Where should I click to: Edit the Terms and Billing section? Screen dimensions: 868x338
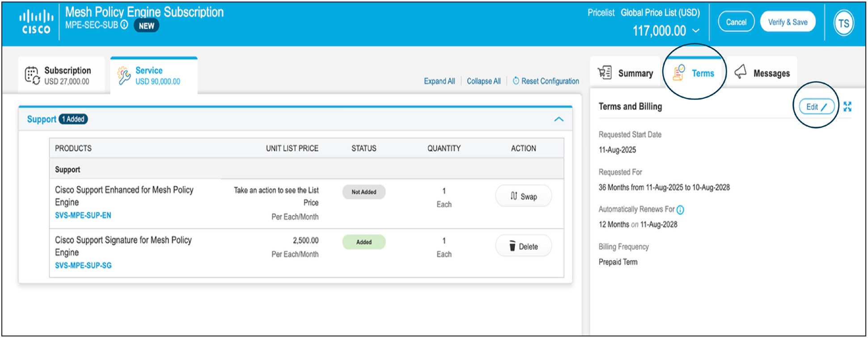[x=816, y=107]
